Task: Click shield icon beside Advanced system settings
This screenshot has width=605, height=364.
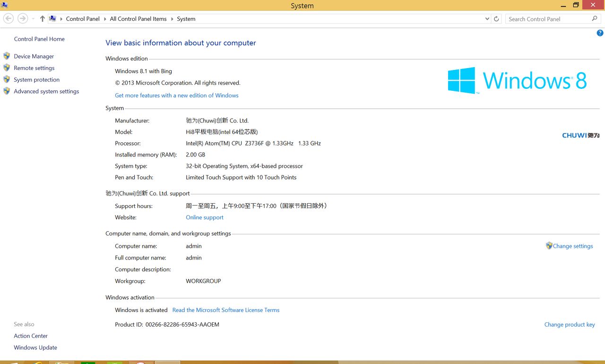Action: [x=7, y=91]
